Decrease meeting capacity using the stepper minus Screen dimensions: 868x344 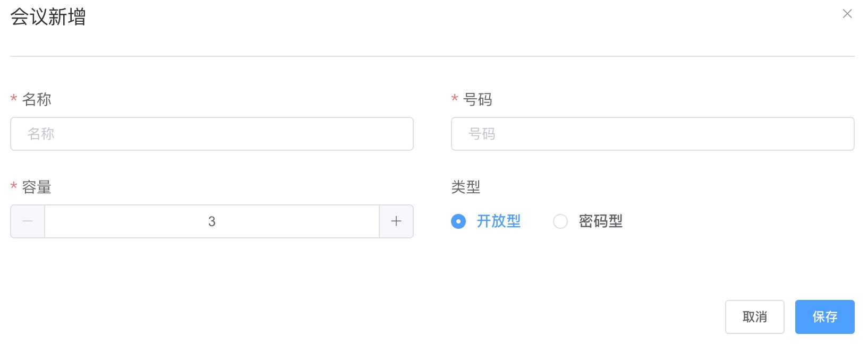[27, 221]
